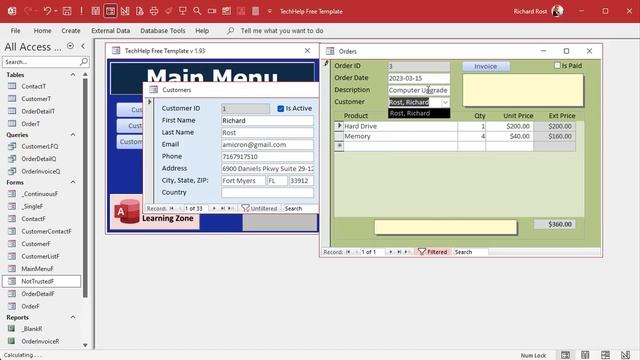Click the Memory product cell
Screen dimensions: 640x360
(x=400, y=136)
